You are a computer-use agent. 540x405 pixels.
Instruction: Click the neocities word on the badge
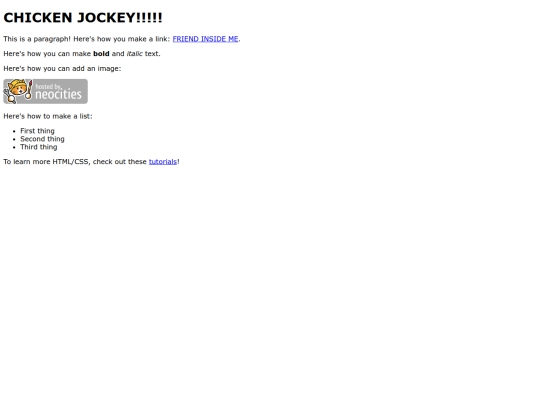point(59,94)
